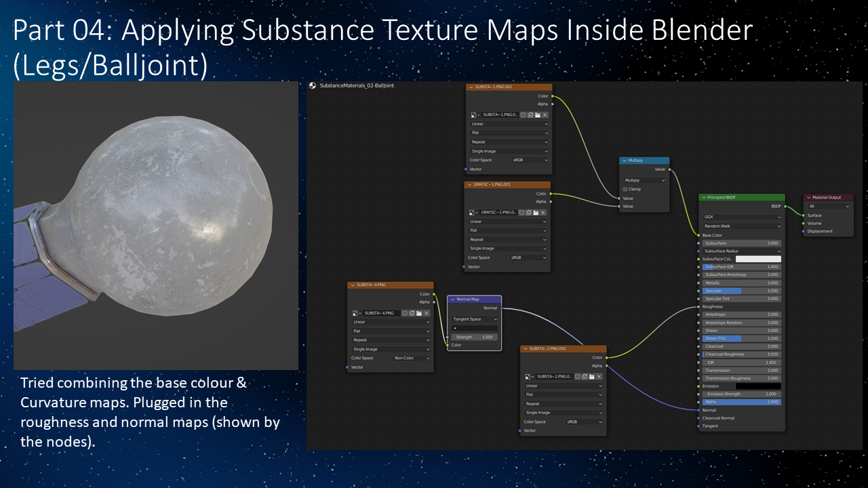The height and width of the screenshot is (488, 868).
Task: Open image folder icon on SUBSTA~1.PNG.001 node
Action: pos(537,115)
